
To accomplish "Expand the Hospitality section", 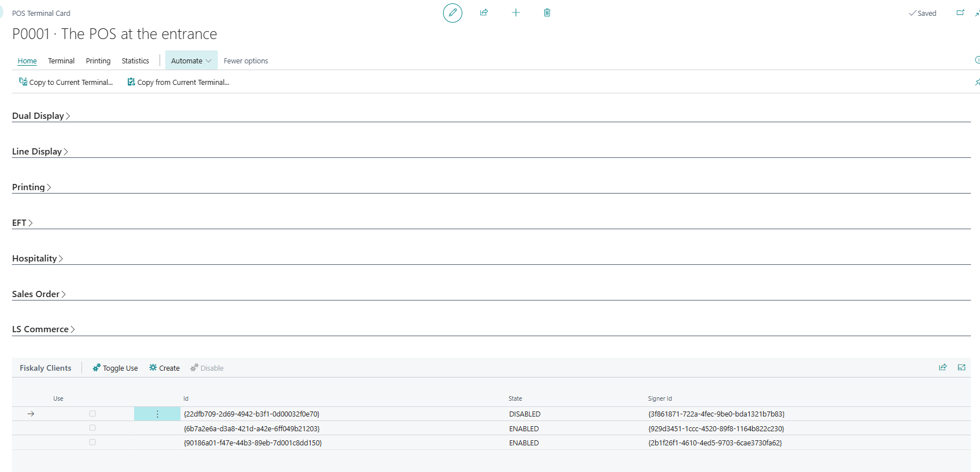I will click(x=37, y=258).
